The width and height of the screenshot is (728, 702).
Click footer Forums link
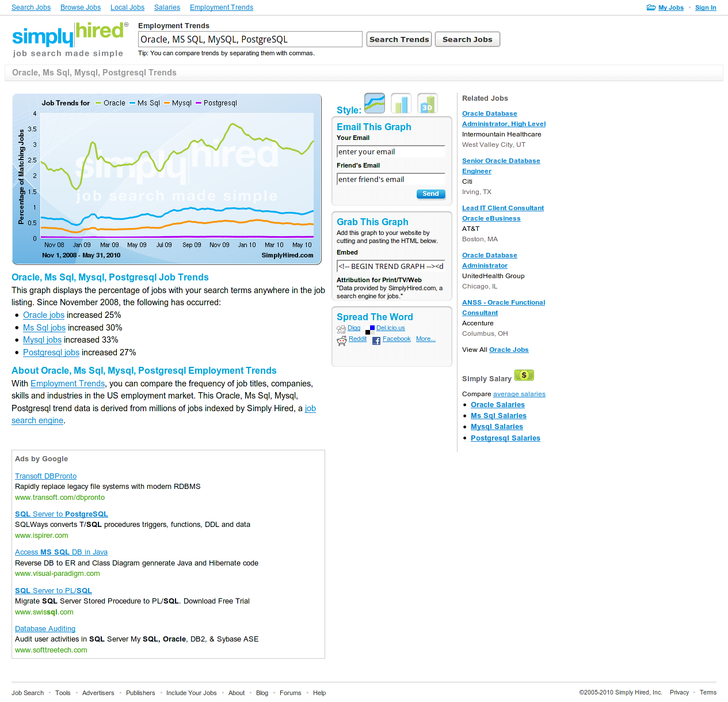(291, 693)
